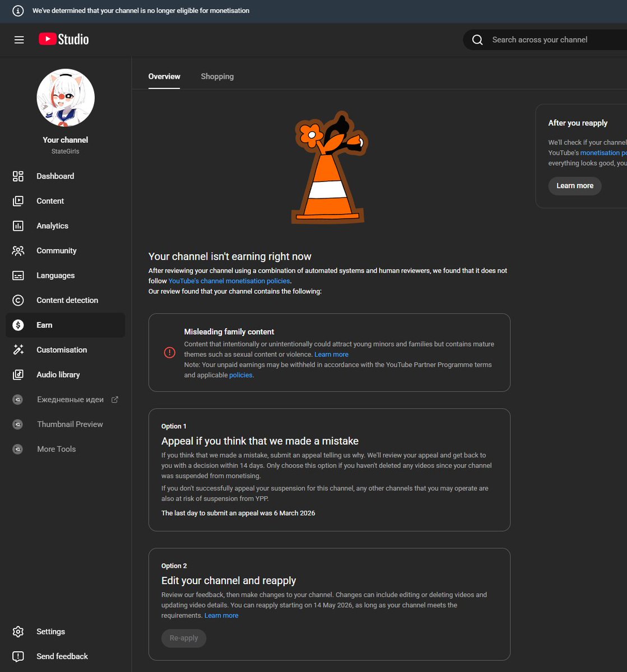Viewport: 627px width, 672px height.
Task: Click the Ежедневные идеи extension icon
Action: (18, 399)
